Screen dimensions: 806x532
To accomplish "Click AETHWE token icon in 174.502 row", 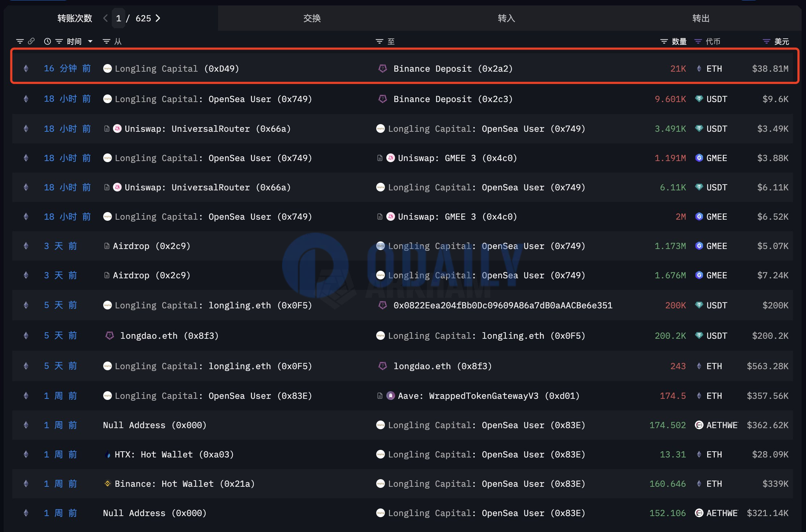I will pos(699,425).
